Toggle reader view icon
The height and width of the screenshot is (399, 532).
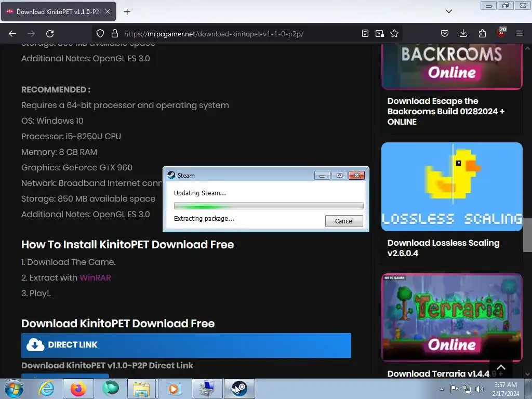coord(365,34)
